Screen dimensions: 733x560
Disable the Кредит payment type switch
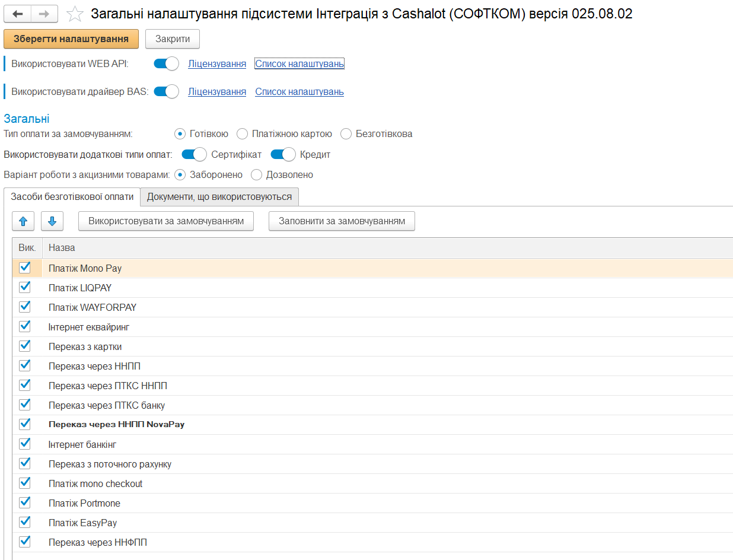[283, 154]
